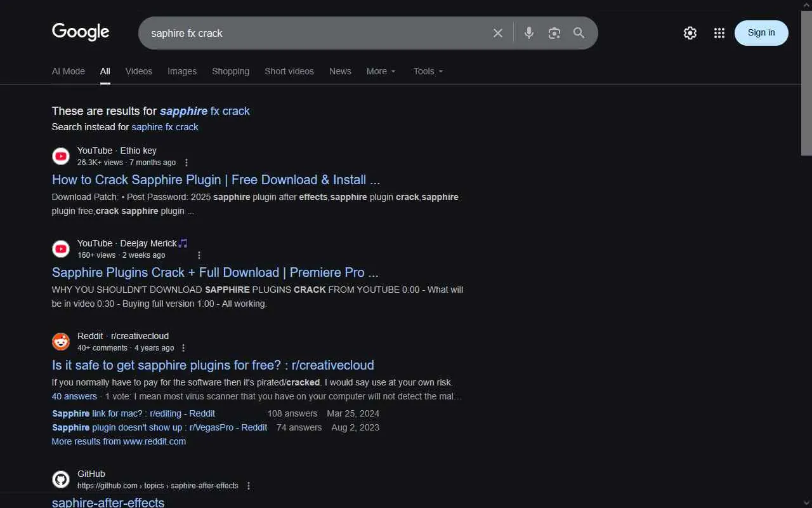
Task: Open Is it safe to get sapphire plugins link
Action: (x=213, y=365)
